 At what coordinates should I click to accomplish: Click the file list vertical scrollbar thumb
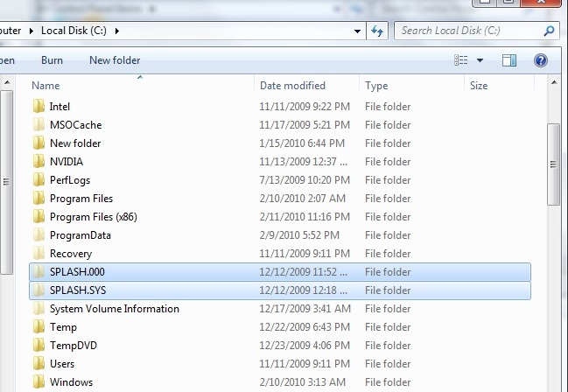click(x=553, y=164)
